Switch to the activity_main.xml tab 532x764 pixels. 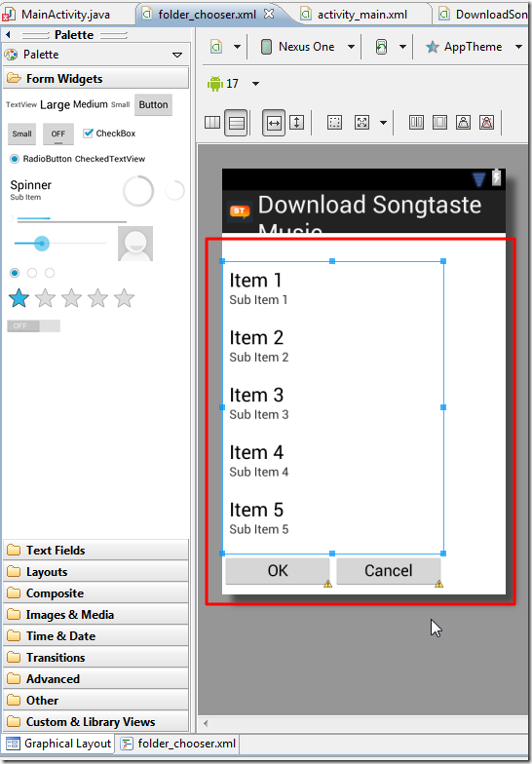point(362,14)
